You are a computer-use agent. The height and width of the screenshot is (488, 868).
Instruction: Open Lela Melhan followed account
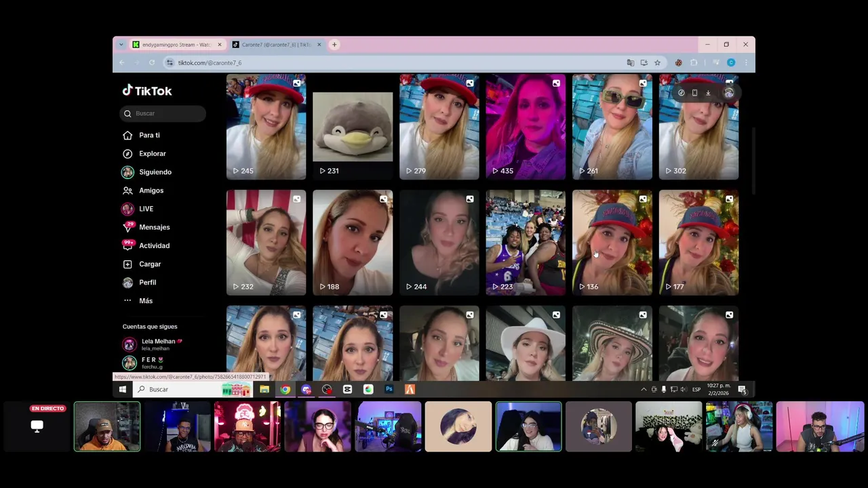click(153, 344)
